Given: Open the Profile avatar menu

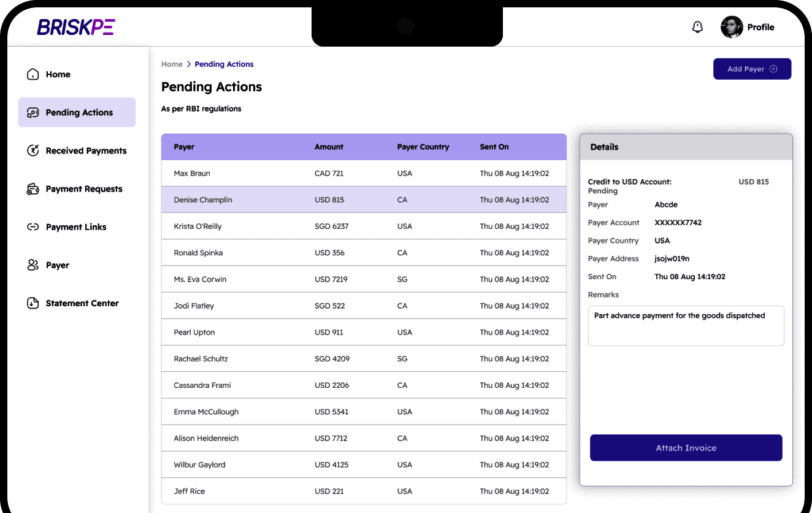Looking at the screenshot, I should tap(732, 27).
